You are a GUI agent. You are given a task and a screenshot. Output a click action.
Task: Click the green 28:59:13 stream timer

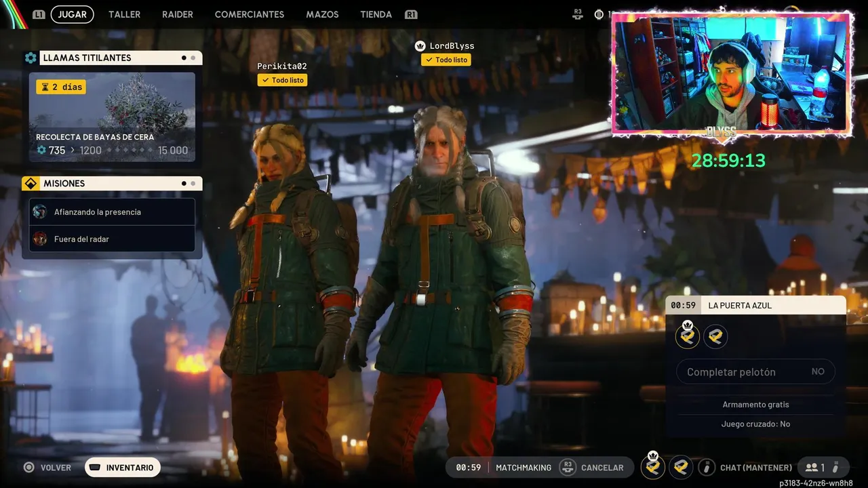pos(728,161)
